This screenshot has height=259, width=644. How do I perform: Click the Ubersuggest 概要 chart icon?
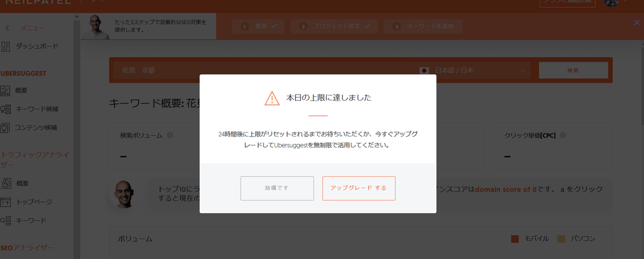coord(5,90)
